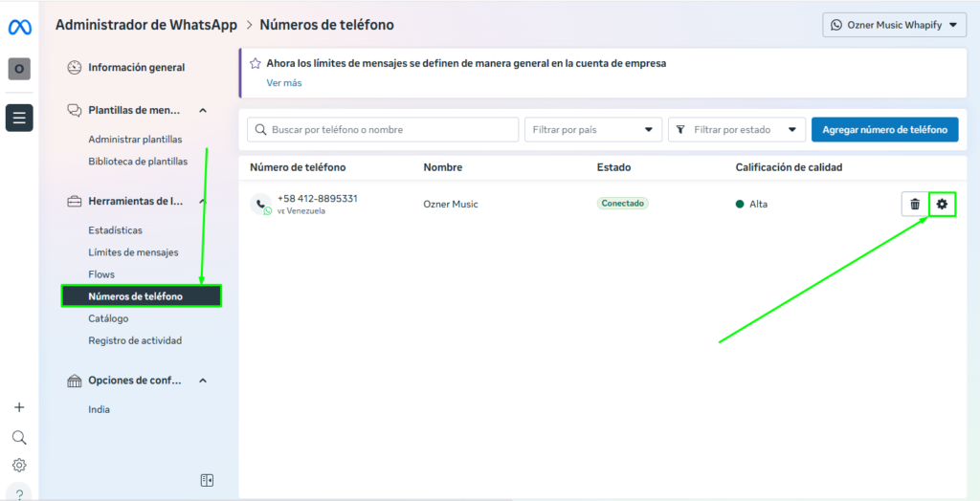Focus the Buscar por teléfono o nombre field

point(383,130)
